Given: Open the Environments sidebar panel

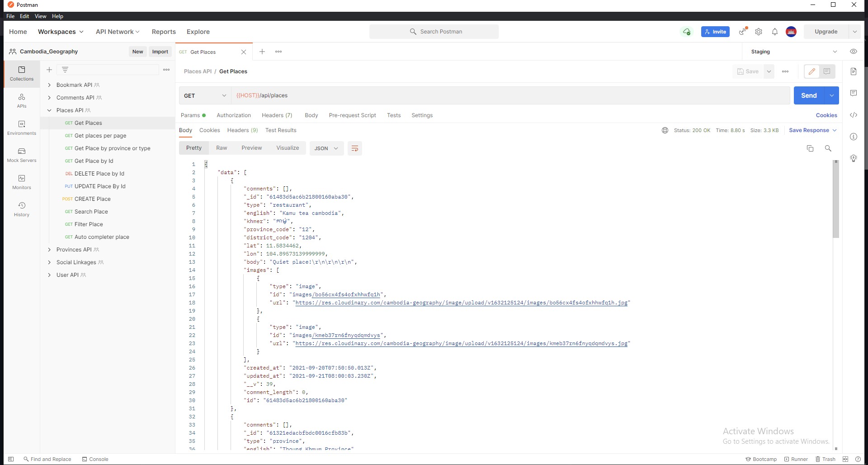Looking at the screenshot, I should click(x=22, y=128).
